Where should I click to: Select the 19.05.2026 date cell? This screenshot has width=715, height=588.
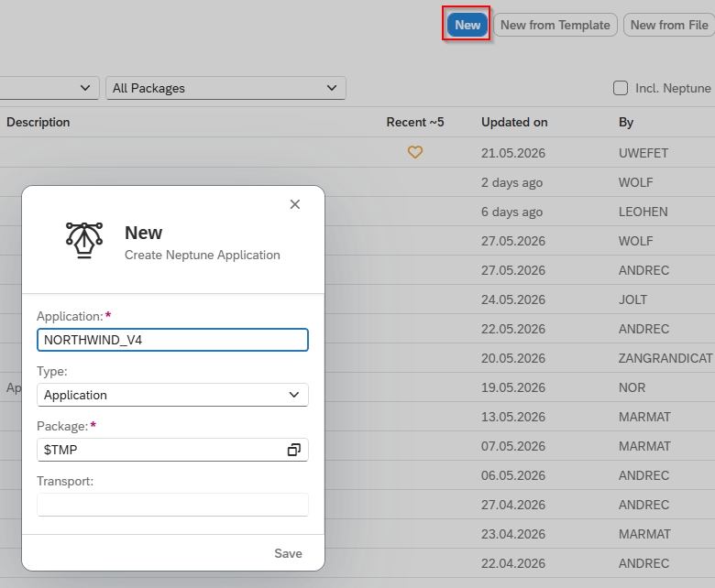pos(513,387)
